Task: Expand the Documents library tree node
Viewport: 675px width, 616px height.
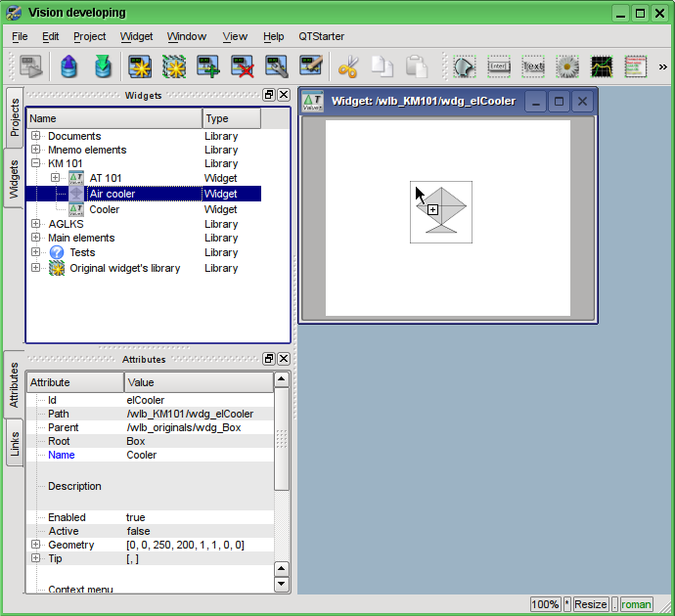Action: 36,136
